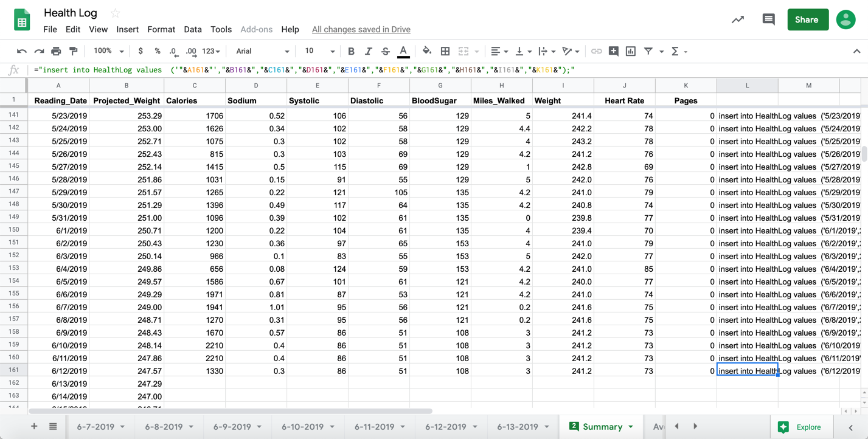Click the Insert link icon
This screenshot has height=439, width=868.
tap(596, 52)
